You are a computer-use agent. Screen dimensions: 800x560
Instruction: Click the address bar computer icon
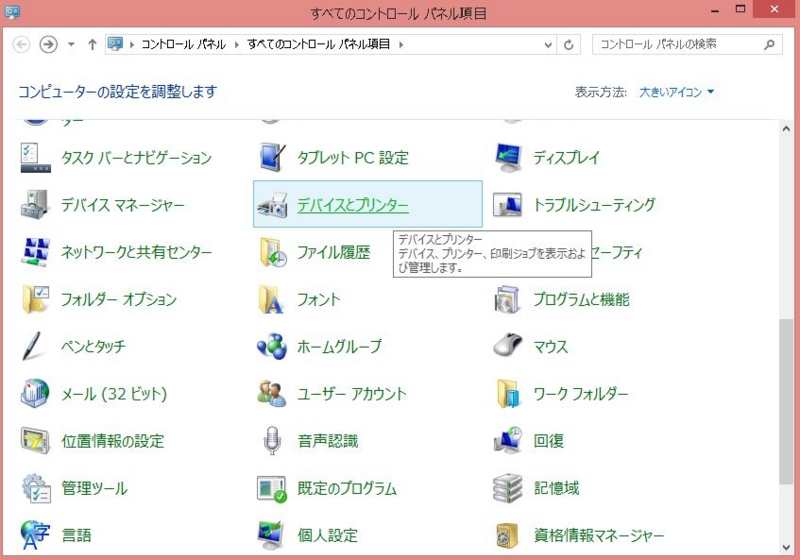coord(115,44)
